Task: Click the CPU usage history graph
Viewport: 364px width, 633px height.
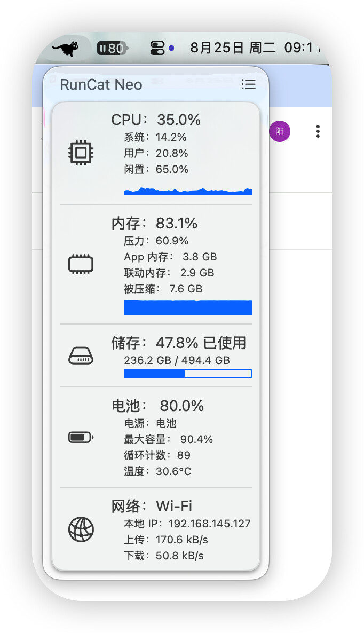Action: pos(188,191)
